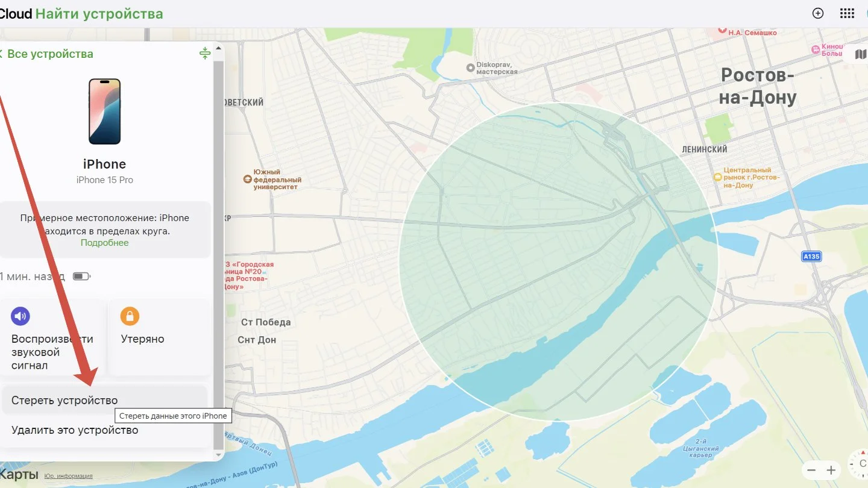Click the scroll down arrow of the device panel
Viewport: 868px width, 488px height.
tap(218, 455)
